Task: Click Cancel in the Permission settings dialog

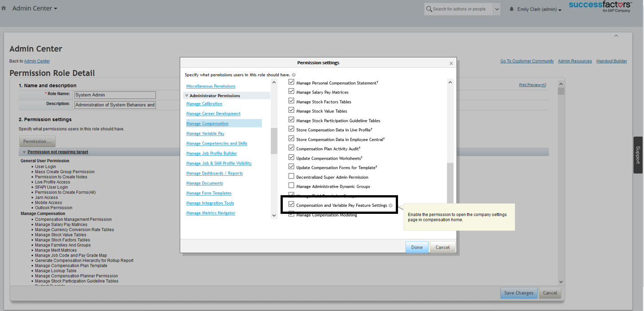Action: click(x=443, y=247)
